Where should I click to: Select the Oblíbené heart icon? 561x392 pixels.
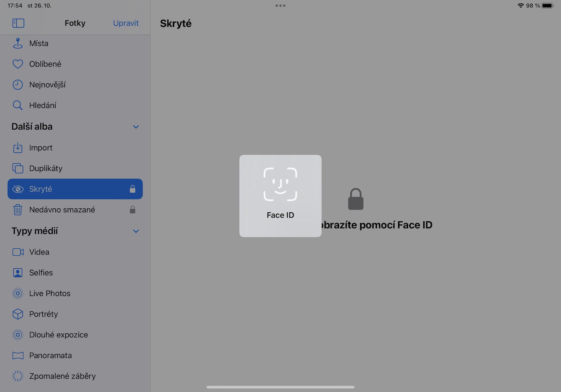point(18,64)
